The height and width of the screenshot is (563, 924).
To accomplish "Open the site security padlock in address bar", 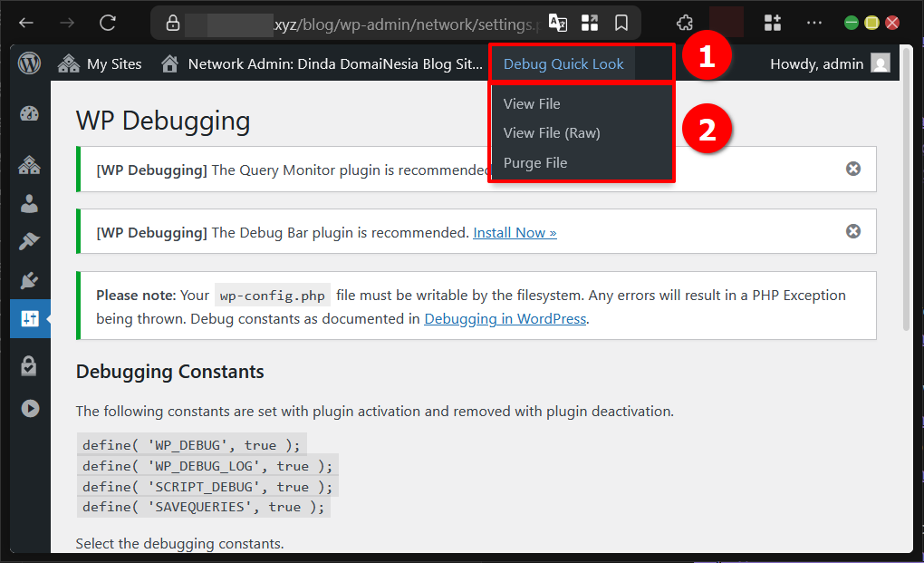I will (x=172, y=22).
